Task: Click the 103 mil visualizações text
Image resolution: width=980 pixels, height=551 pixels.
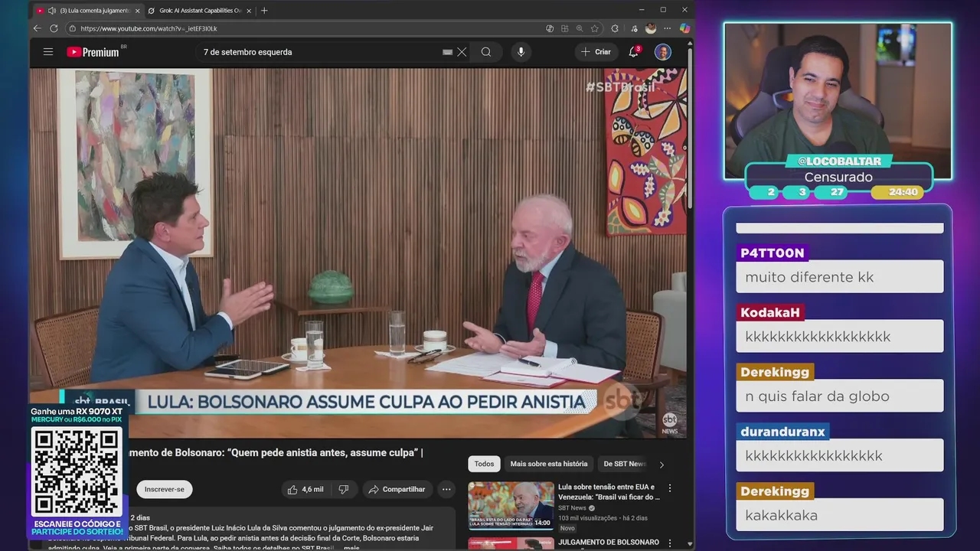Action: click(x=588, y=518)
